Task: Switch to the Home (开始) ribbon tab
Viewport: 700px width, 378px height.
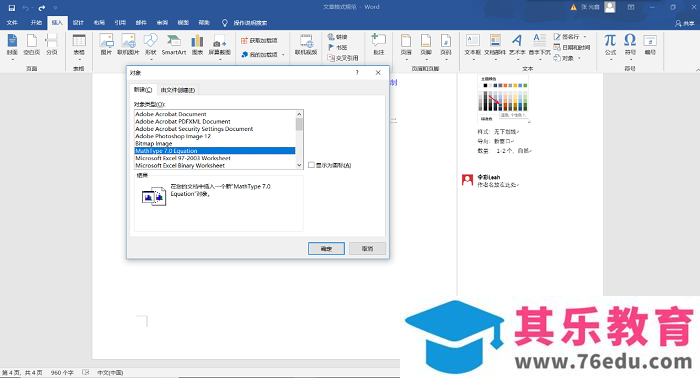Action: pyautogui.click(x=36, y=23)
